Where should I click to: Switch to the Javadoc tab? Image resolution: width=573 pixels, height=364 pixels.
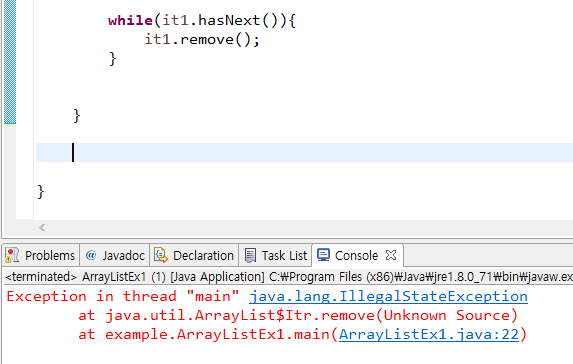(114, 255)
